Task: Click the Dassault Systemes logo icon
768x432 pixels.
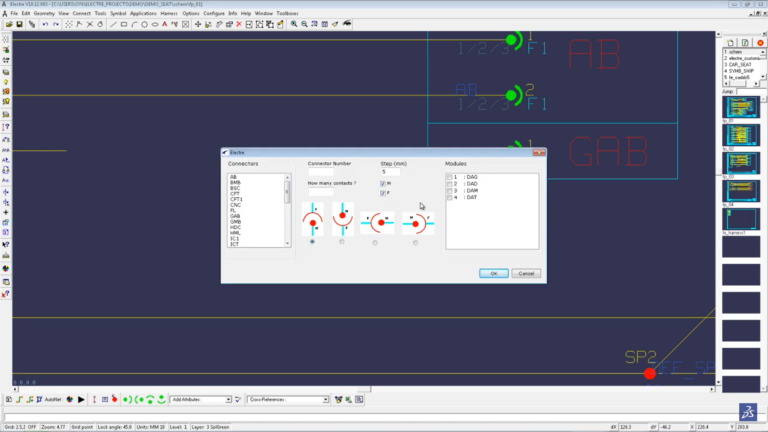Action: [x=748, y=412]
